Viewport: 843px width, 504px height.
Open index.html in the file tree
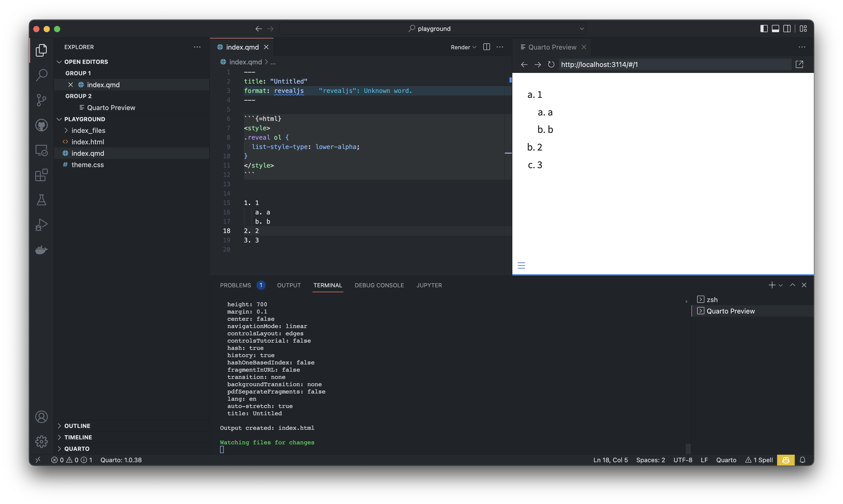click(x=131, y=142)
